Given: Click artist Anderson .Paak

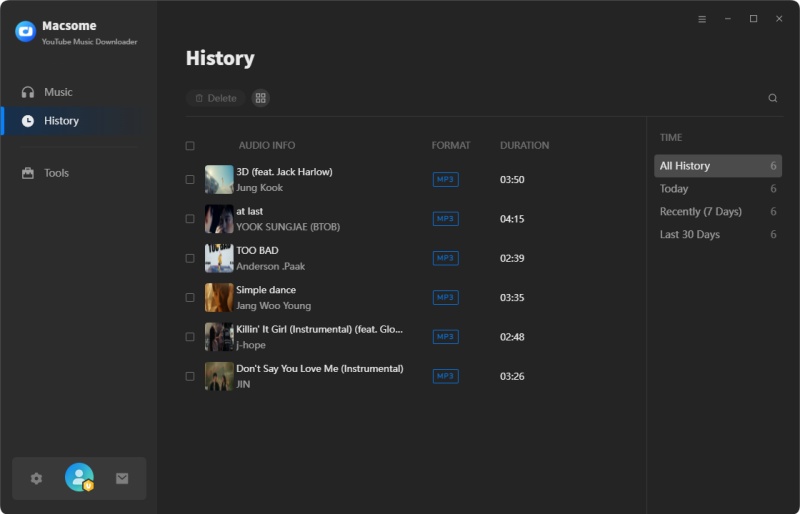Looking at the screenshot, I should [270, 266].
